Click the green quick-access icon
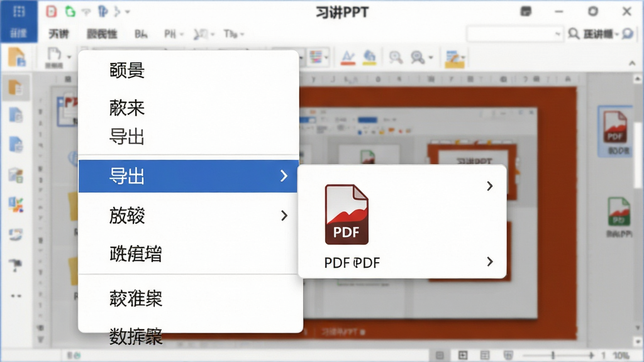The width and height of the screenshot is (644, 362). click(70, 11)
